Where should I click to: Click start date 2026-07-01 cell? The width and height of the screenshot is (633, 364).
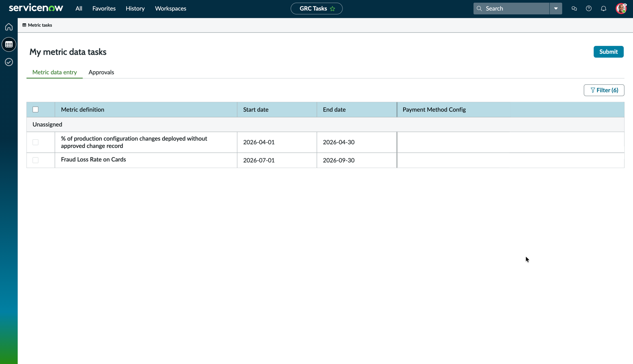click(277, 160)
